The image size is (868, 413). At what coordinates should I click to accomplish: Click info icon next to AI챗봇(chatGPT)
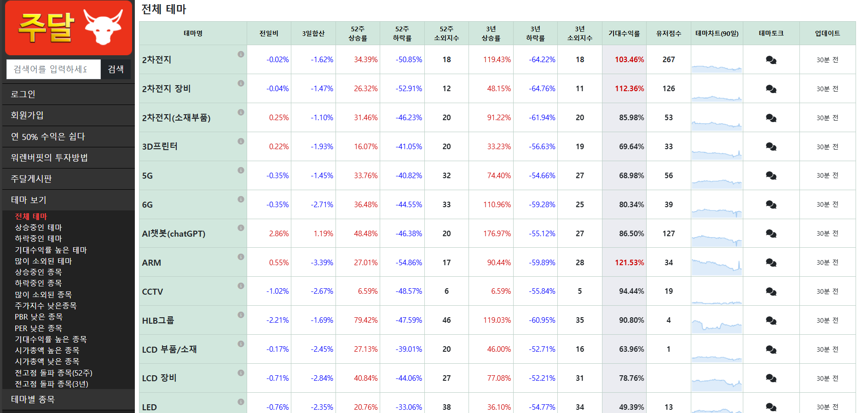pos(241,228)
